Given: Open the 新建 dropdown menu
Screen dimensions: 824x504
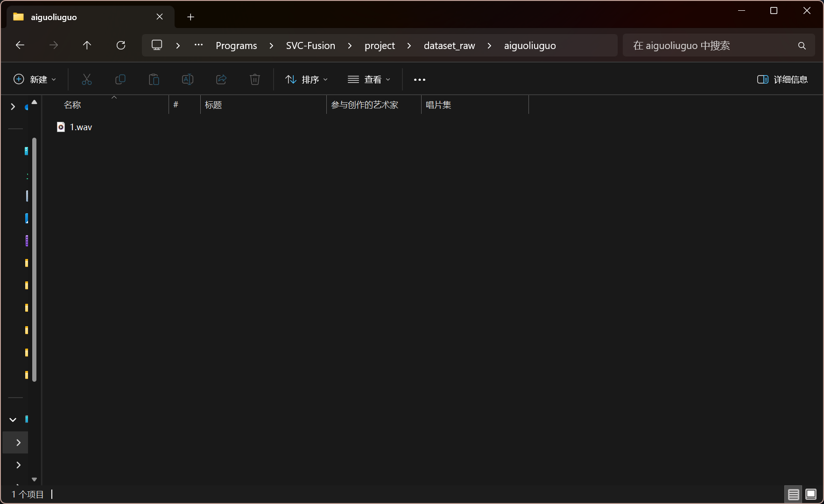Looking at the screenshot, I should point(35,79).
